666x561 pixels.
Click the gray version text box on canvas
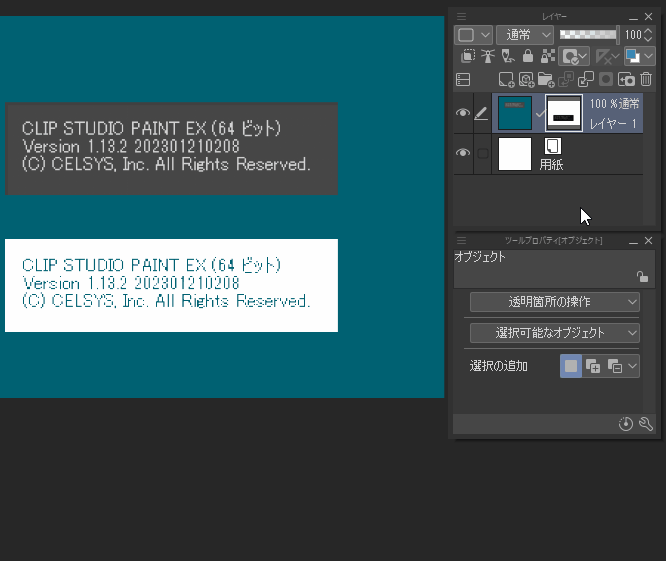(171, 149)
